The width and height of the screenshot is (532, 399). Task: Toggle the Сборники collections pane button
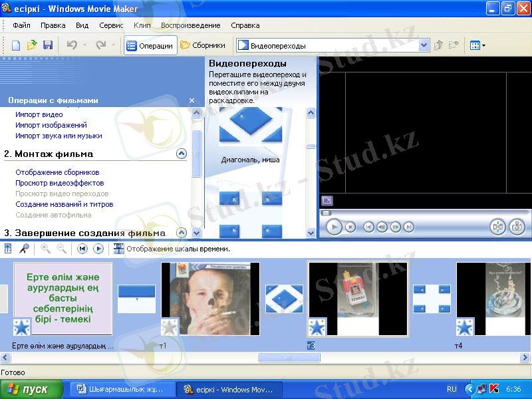pyautogui.click(x=203, y=46)
